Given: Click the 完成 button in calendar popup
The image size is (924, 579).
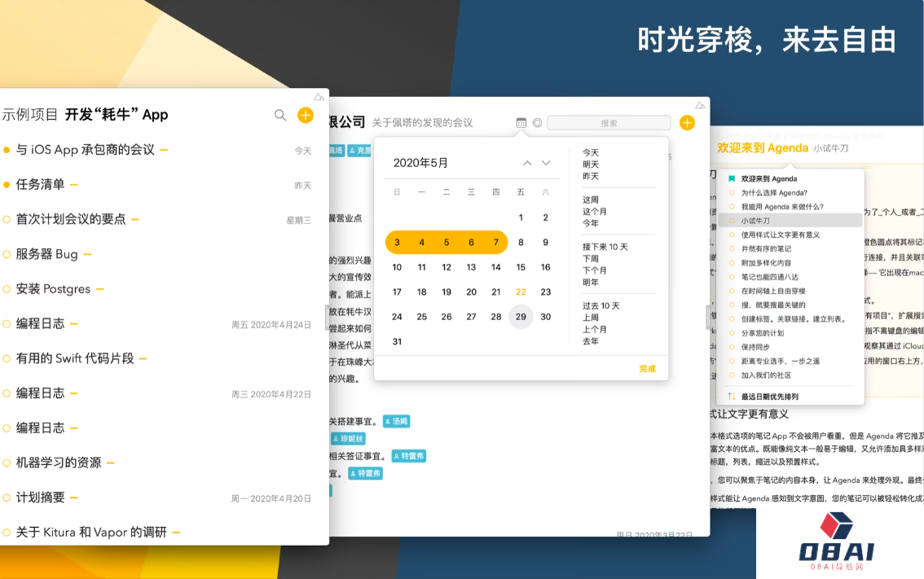Looking at the screenshot, I should [x=647, y=369].
